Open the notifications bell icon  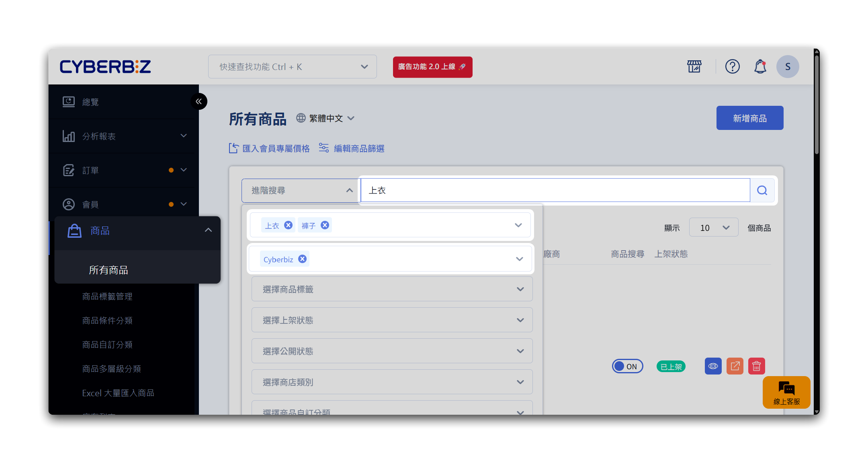(760, 66)
